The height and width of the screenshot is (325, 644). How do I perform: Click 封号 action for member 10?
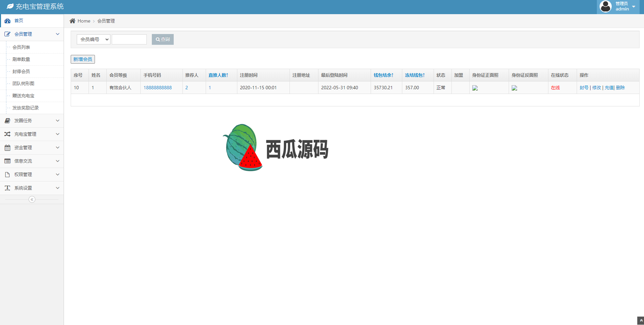coord(584,88)
